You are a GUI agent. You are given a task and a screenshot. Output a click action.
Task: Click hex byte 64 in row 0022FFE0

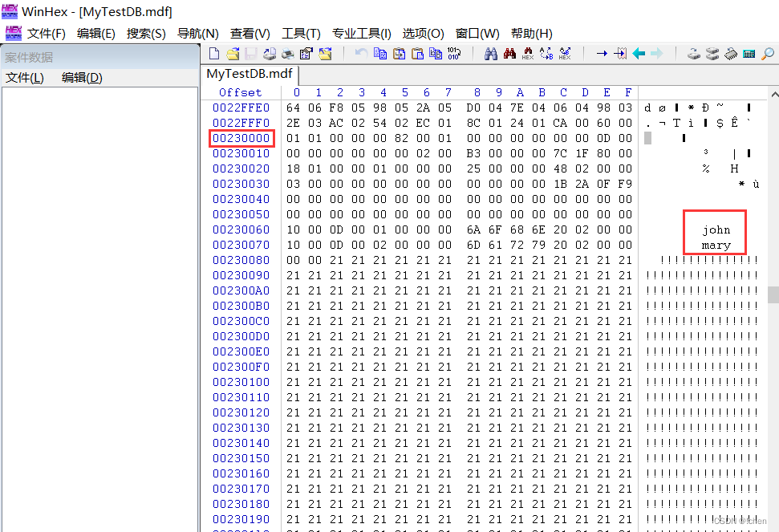click(293, 108)
